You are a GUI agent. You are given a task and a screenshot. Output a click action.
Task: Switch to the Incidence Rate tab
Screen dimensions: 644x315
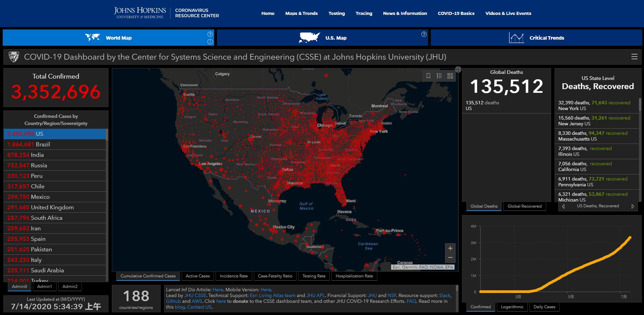(234, 276)
